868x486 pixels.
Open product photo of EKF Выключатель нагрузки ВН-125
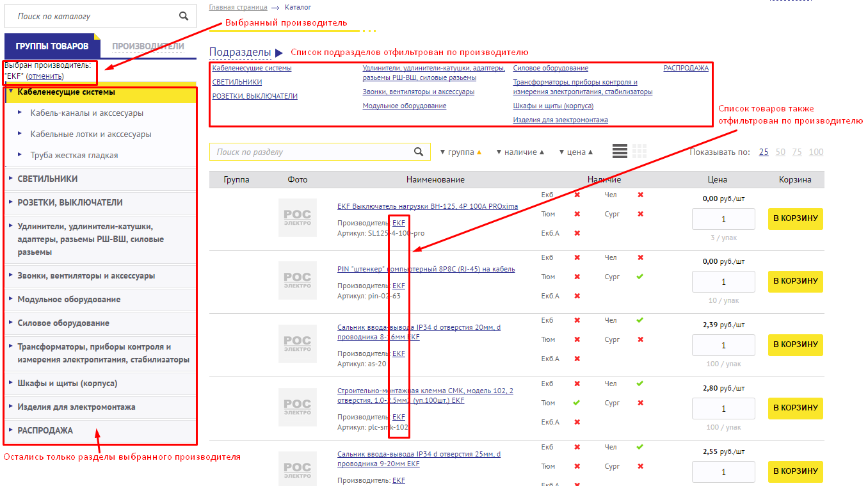(x=298, y=218)
